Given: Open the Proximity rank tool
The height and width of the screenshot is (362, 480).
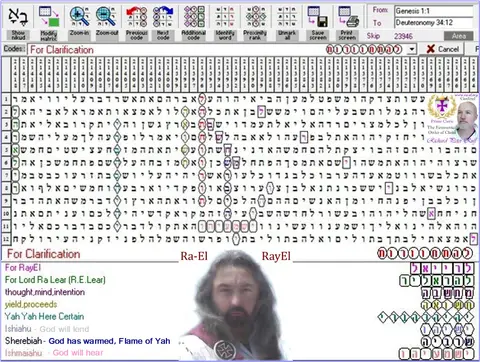Looking at the screenshot, I should pyautogui.click(x=255, y=22).
